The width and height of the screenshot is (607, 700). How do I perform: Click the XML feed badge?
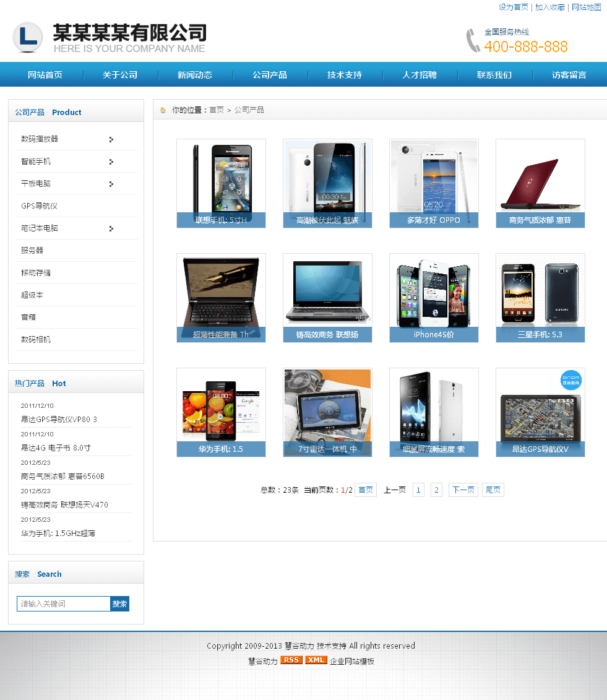[316, 660]
